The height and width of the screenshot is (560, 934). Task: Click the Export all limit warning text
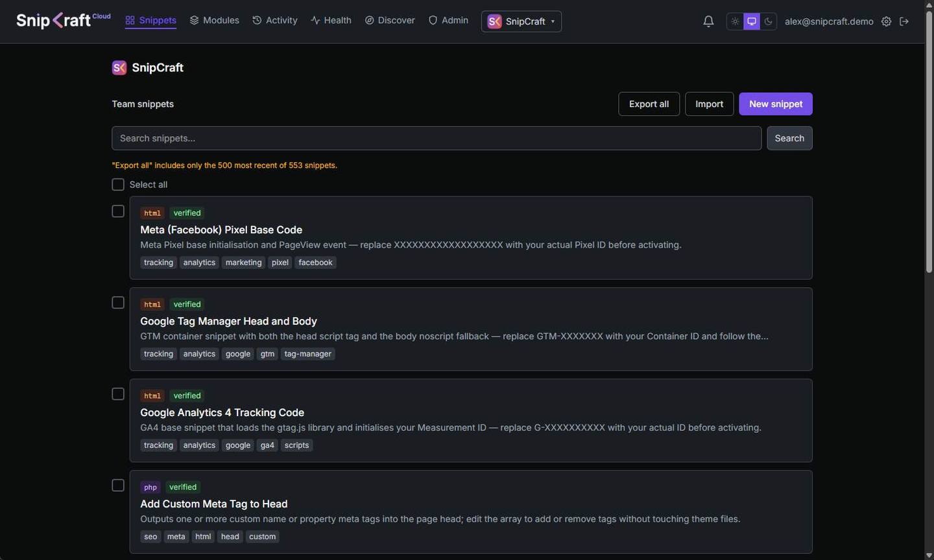[x=224, y=165]
